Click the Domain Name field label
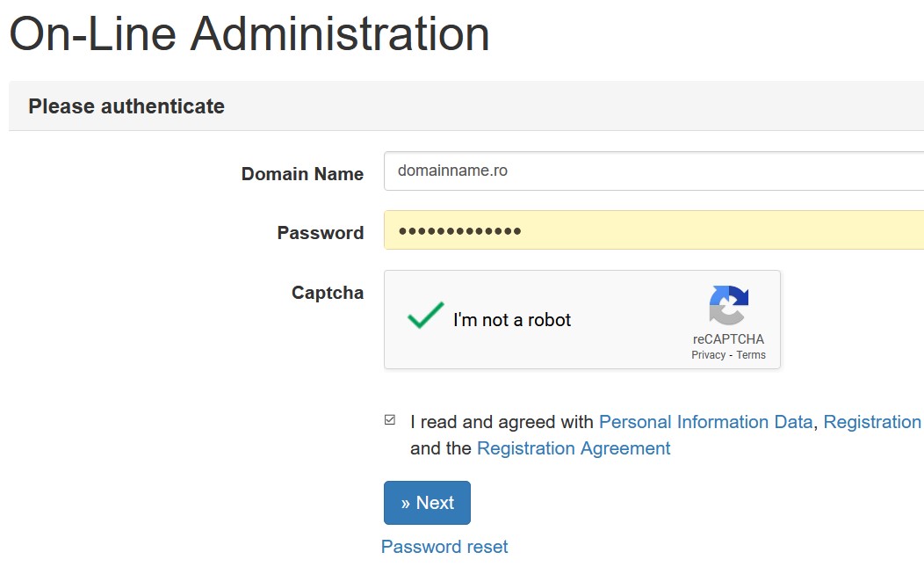This screenshot has height=567, width=924. [302, 174]
